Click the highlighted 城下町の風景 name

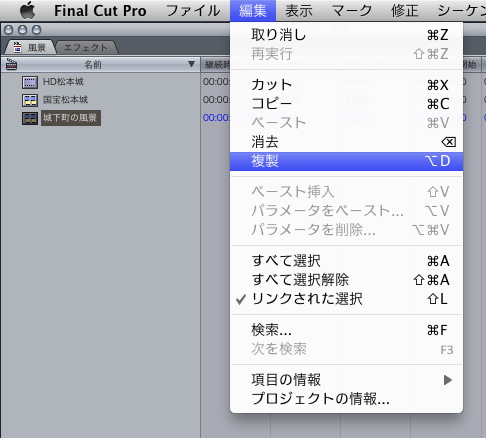pyautogui.click(x=71, y=118)
